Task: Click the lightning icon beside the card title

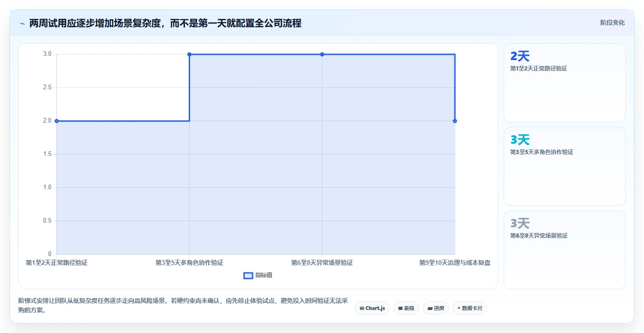Action: 22,23
